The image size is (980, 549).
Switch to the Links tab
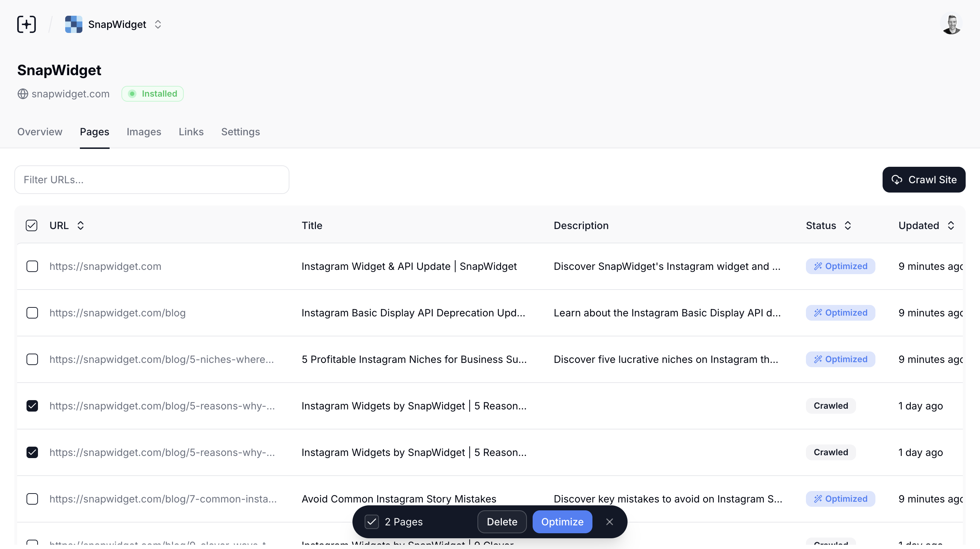coord(191,132)
